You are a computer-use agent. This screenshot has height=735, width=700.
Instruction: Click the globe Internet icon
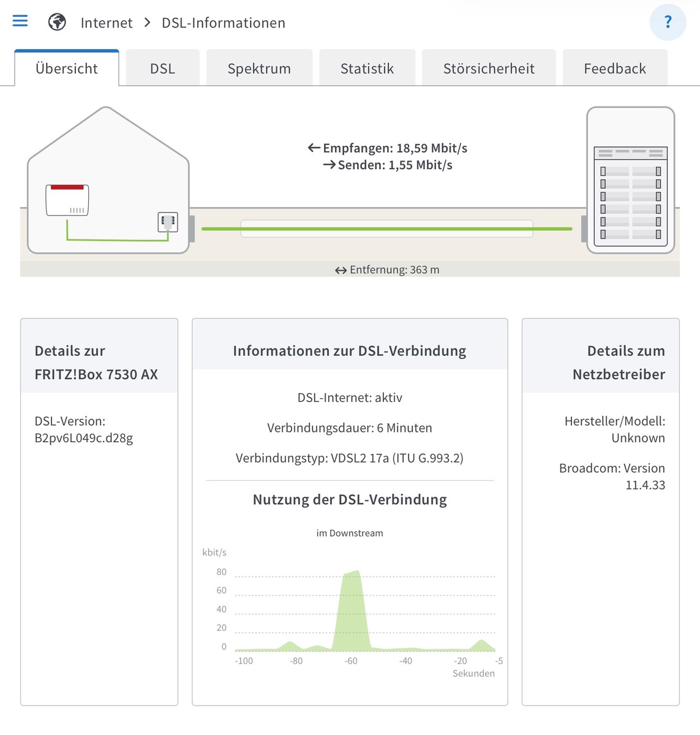57,23
